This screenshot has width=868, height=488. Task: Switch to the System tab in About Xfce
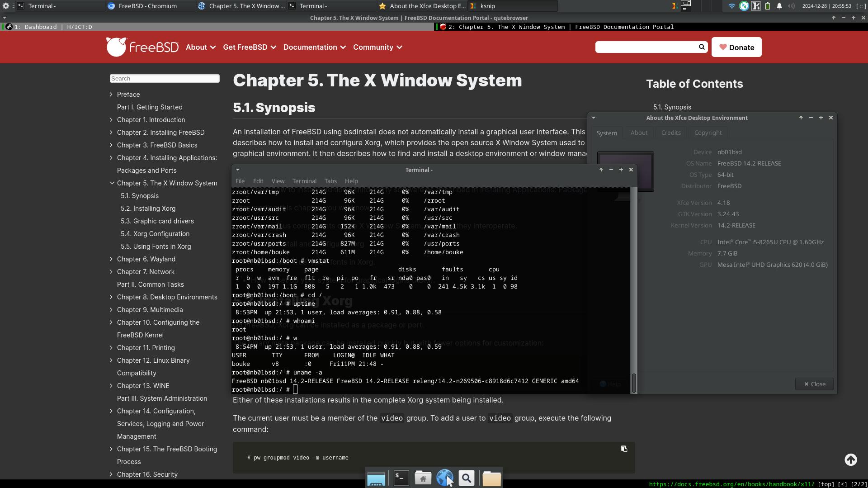[607, 133]
